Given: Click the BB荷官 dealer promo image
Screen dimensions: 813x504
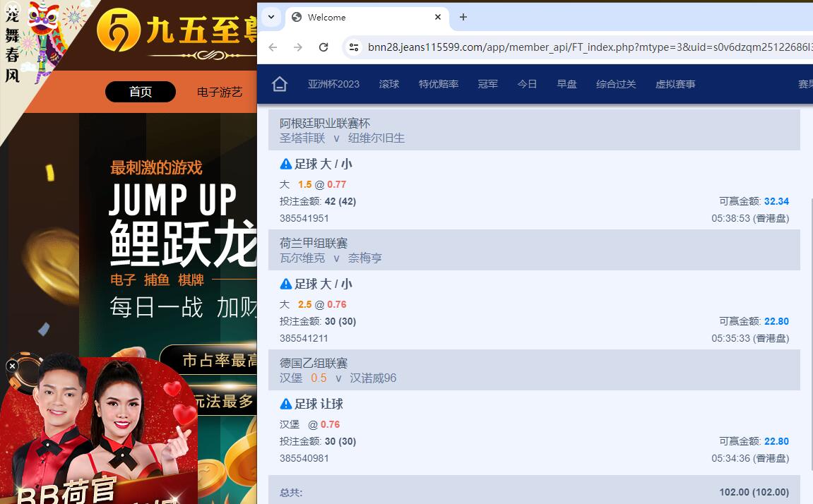Looking at the screenshot, I should (x=98, y=430).
